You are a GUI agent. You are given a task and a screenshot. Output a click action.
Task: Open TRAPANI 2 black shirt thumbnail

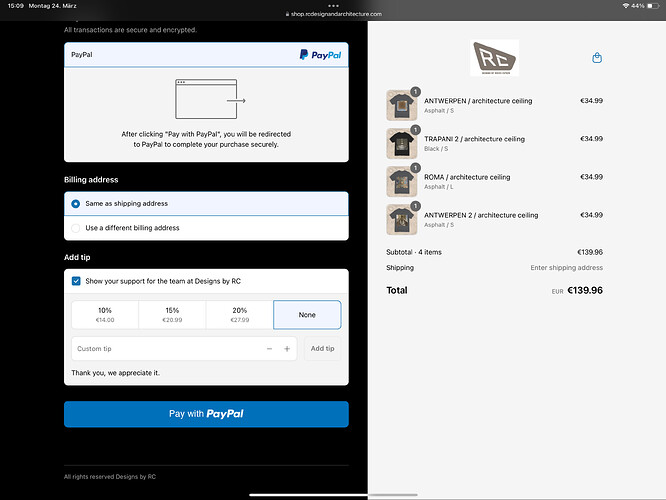click(x=401, y=144)
